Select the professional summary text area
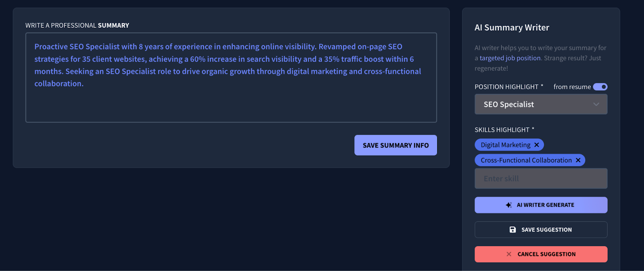644x271 pixels. click(x=231, y=77)
